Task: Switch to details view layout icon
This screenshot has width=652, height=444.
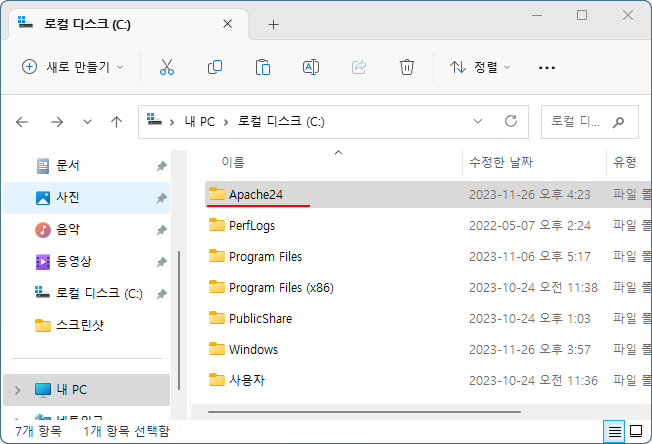Action: 615,432
